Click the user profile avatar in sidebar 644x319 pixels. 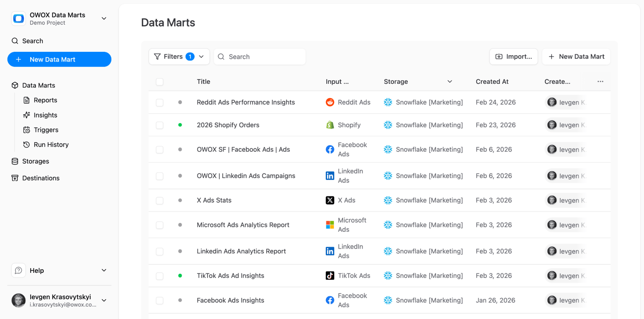point(18,300)
